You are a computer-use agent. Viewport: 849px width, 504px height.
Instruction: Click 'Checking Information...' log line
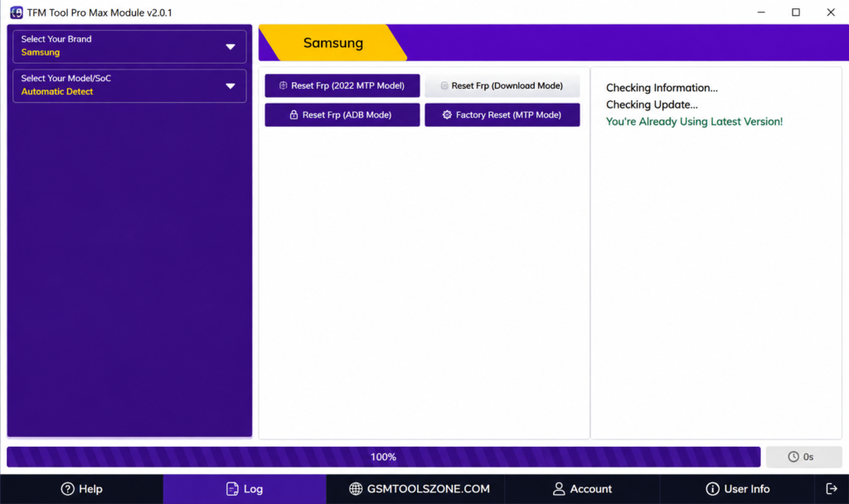tap(662, 88)
